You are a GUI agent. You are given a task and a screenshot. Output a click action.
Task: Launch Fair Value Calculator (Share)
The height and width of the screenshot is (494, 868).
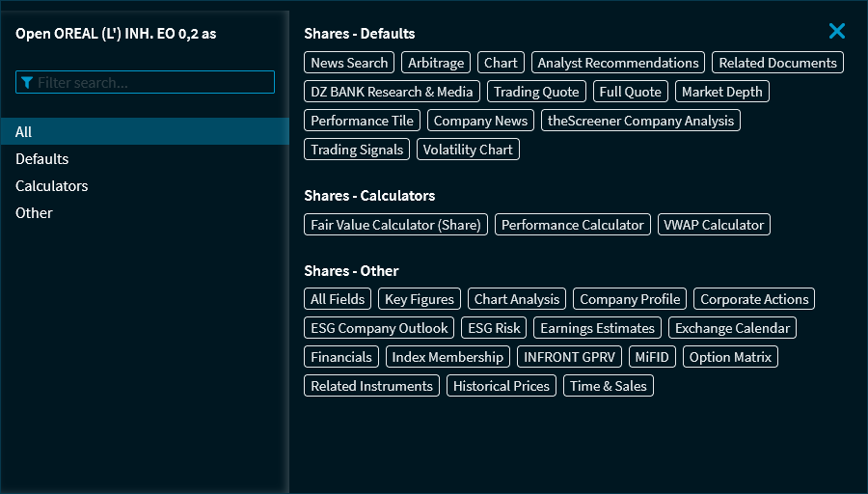point(395,225)
